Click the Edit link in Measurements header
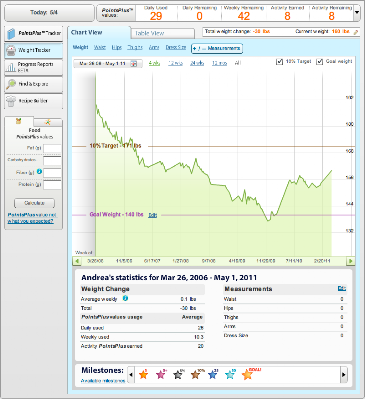 pyautogui.click(x=342, y=288)
